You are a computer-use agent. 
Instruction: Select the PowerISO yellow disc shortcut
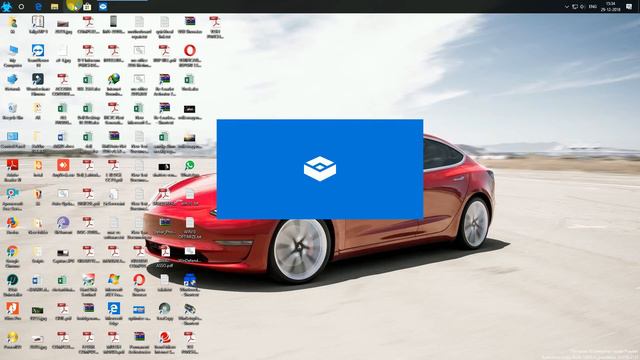coord(13,340)
